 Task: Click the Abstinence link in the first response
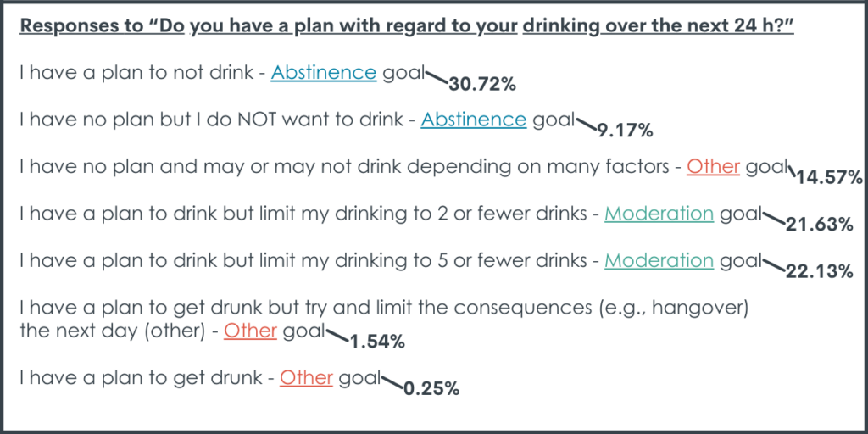coord(323,74)
